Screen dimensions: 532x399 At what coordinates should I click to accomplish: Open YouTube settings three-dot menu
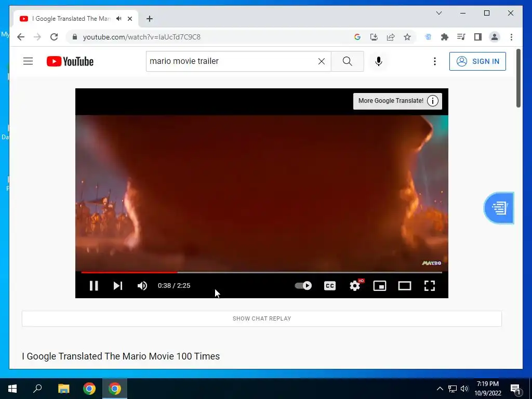pos(435,61)
